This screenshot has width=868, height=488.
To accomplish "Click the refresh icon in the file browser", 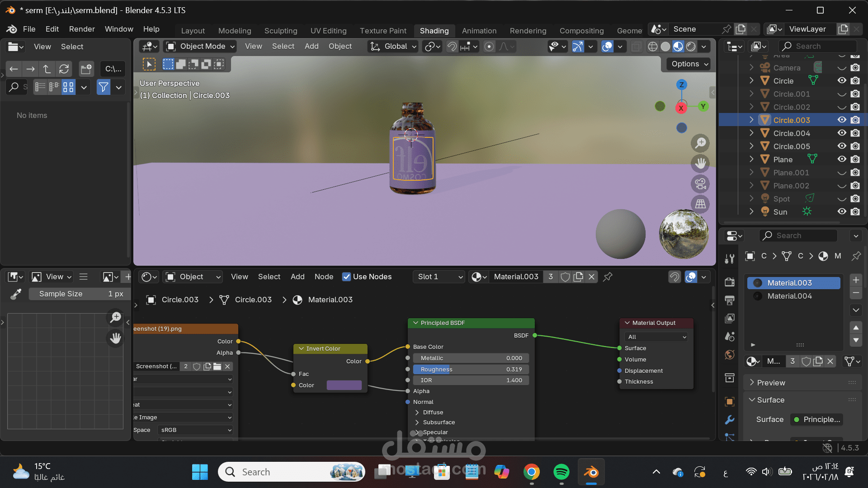I will pos(64,69).
